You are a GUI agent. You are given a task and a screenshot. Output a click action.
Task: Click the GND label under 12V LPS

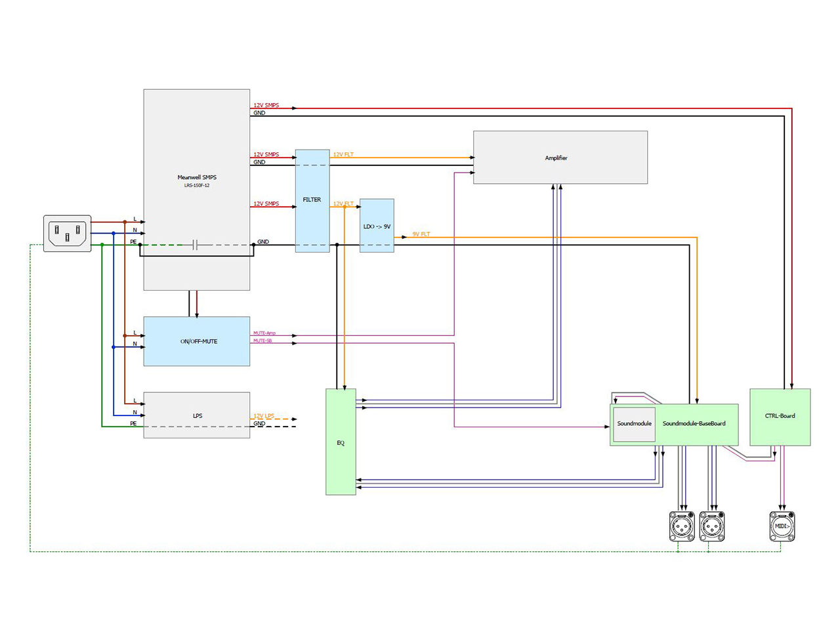[259, 424]
